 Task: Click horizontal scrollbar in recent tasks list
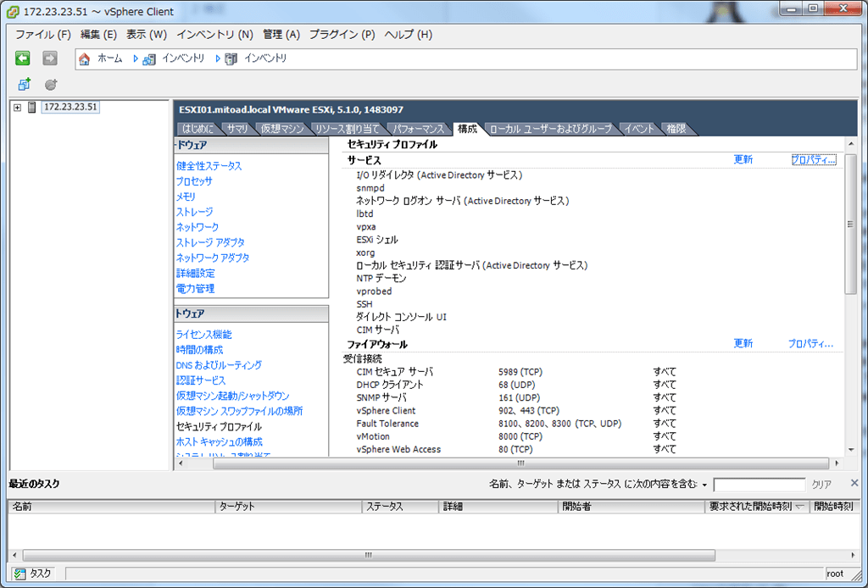point(369,555)
